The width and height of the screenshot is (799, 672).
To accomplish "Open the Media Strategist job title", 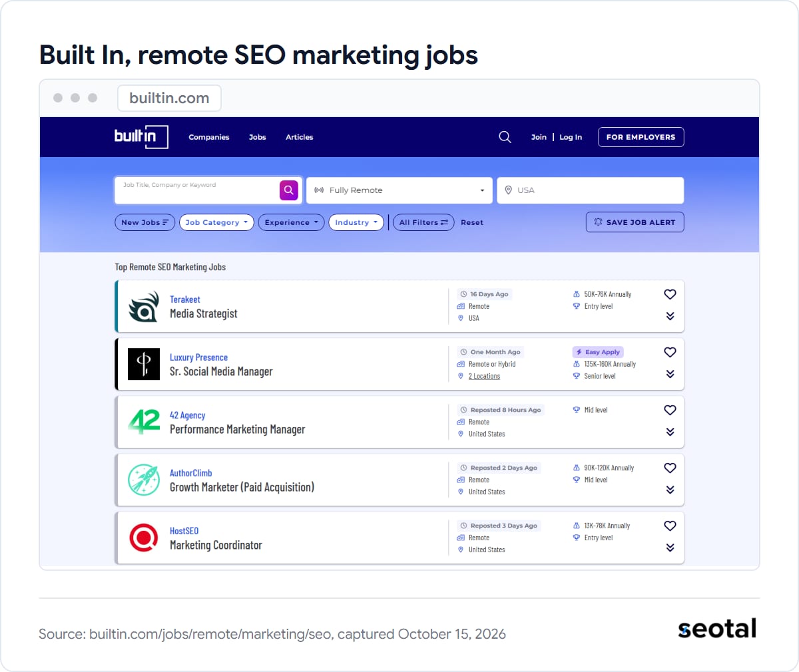I will [x=204, y=313].
